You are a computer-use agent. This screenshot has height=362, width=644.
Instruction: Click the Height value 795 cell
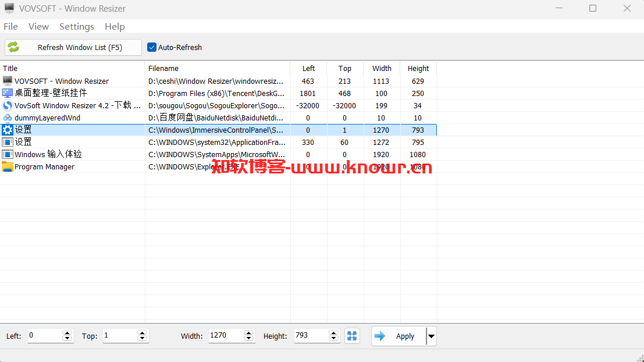[418, 142]
